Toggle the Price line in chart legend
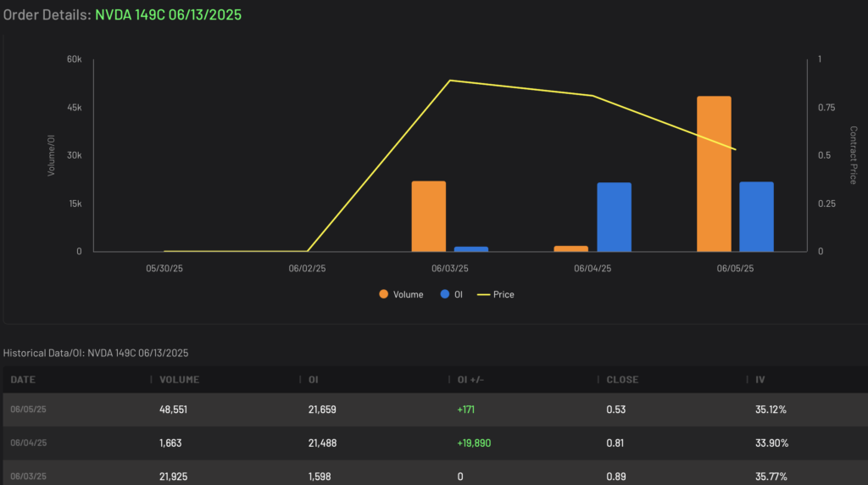Viewport: 868px width, 485px height. pyautogui.click(x=495, y=294)
